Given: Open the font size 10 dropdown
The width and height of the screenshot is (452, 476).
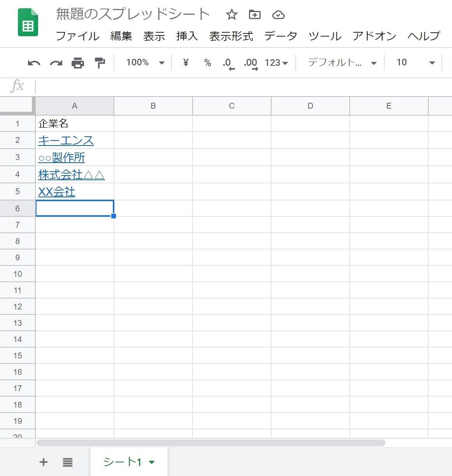Looking at the screenshot, I should (x=415, y=63).
